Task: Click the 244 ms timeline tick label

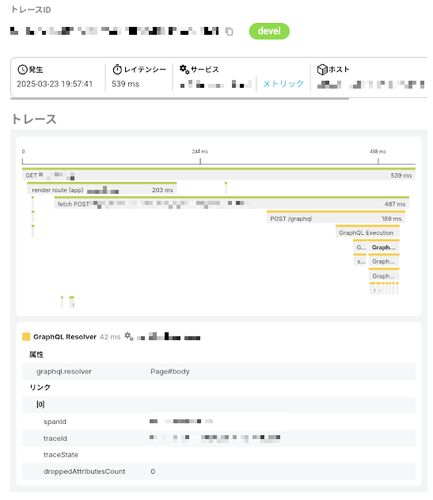Action: (200, 151)
